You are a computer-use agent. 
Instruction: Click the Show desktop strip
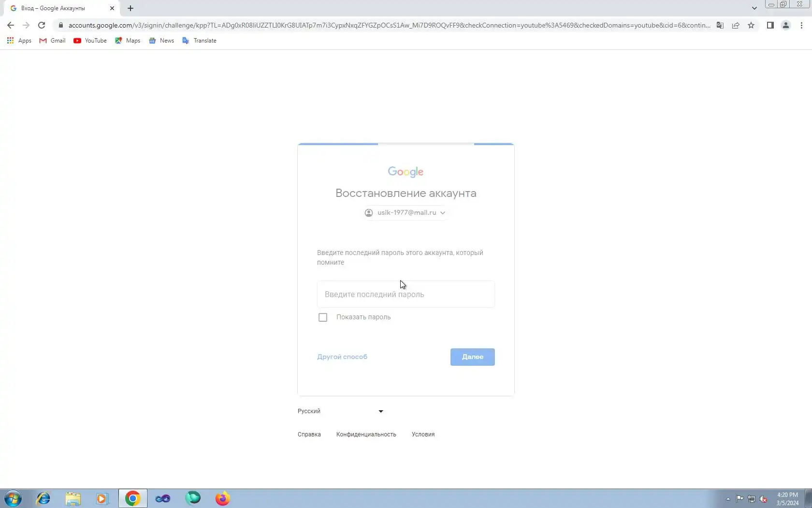pos(808,498)
